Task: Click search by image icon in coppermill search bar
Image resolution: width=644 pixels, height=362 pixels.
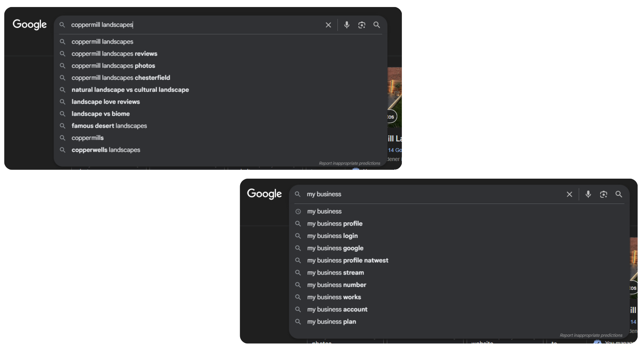Action: click(362, 25)
